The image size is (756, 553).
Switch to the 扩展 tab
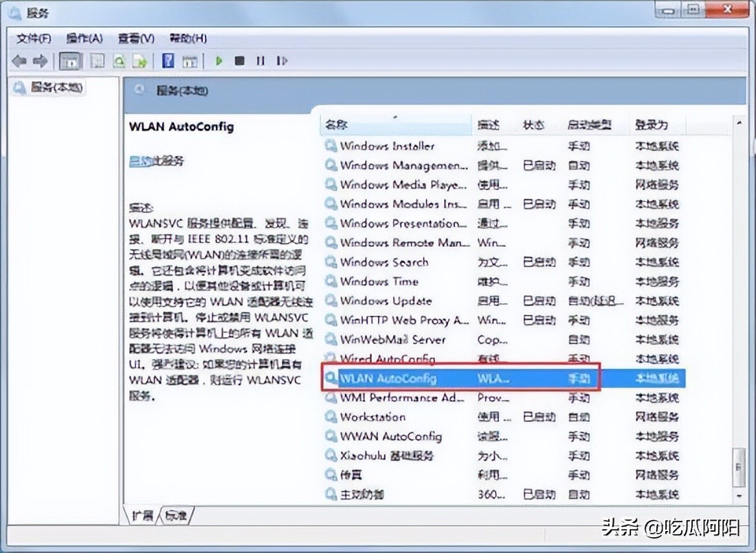click(142, 514)
